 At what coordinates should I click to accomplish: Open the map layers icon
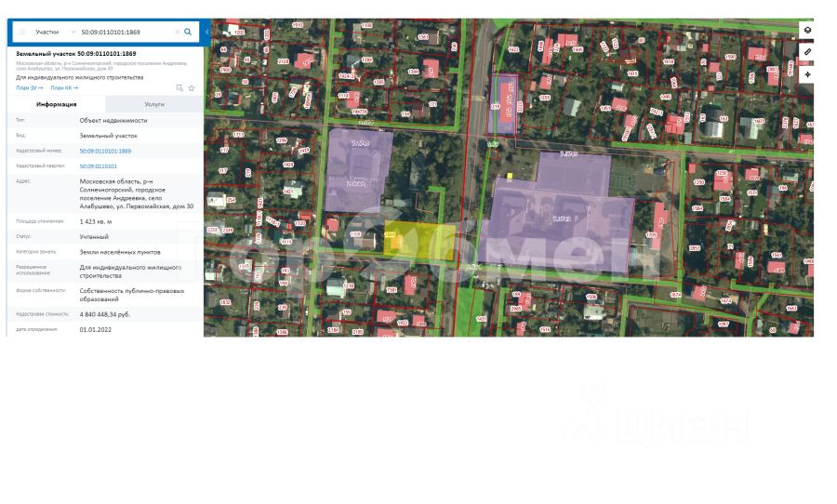pyautogui.click(x=807, y=31)
